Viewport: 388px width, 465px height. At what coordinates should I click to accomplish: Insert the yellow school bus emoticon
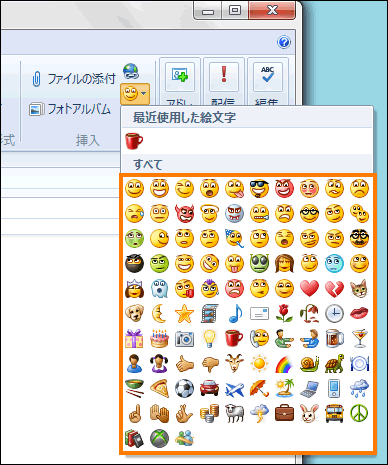click(334, 413)
